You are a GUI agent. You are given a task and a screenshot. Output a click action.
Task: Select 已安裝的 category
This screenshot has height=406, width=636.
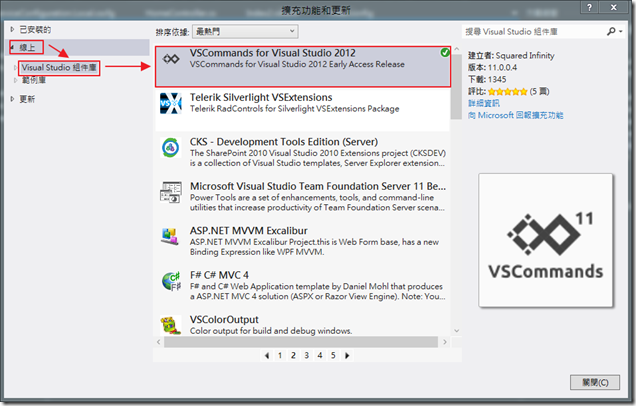click(35, 30)
